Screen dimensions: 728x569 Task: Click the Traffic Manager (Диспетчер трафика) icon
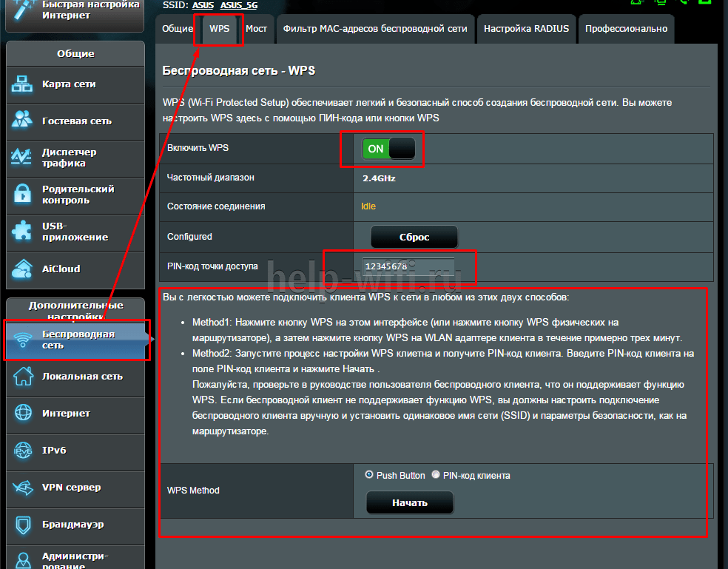pos(22,158)
